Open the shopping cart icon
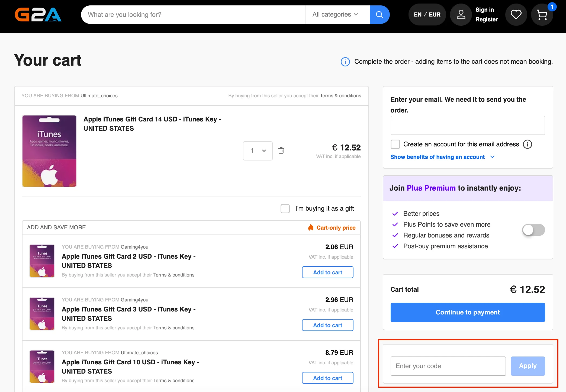This screenshot has width=566, height=392. click(542, 15)
